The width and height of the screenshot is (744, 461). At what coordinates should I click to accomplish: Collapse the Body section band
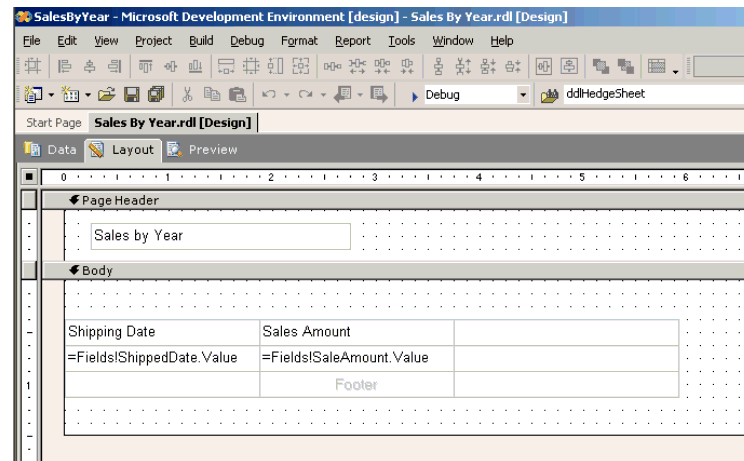[74, 270]
